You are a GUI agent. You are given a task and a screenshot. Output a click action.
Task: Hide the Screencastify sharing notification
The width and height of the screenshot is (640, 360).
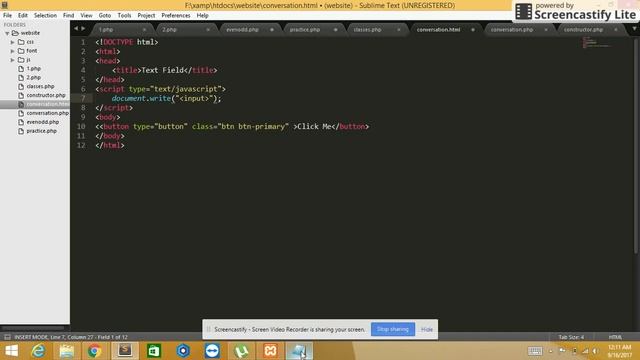tap(427, 329)
